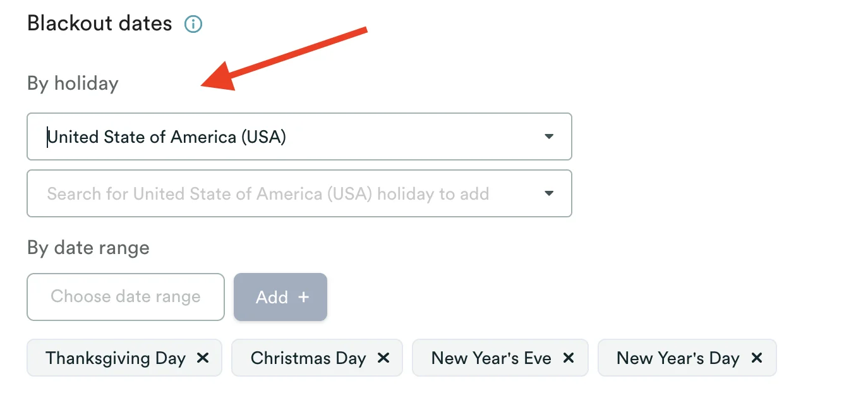Select the By date range section heading
Viewport: 868px width, 412px height.
88,248
